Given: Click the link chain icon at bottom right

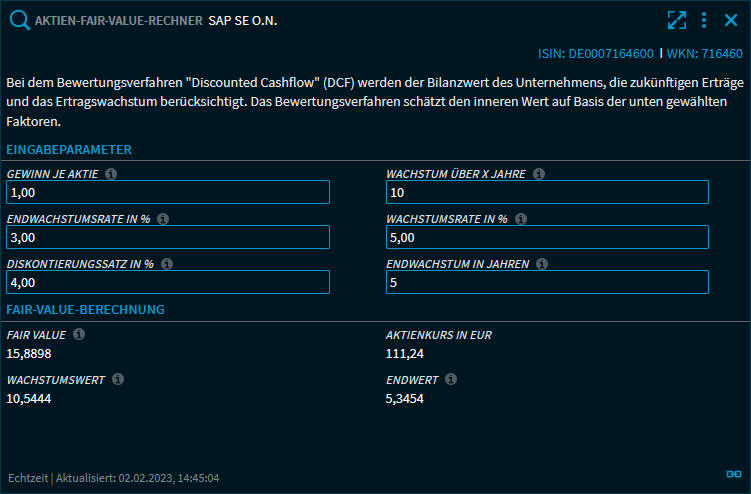Looking at the screenshot, I should [732, 474].
